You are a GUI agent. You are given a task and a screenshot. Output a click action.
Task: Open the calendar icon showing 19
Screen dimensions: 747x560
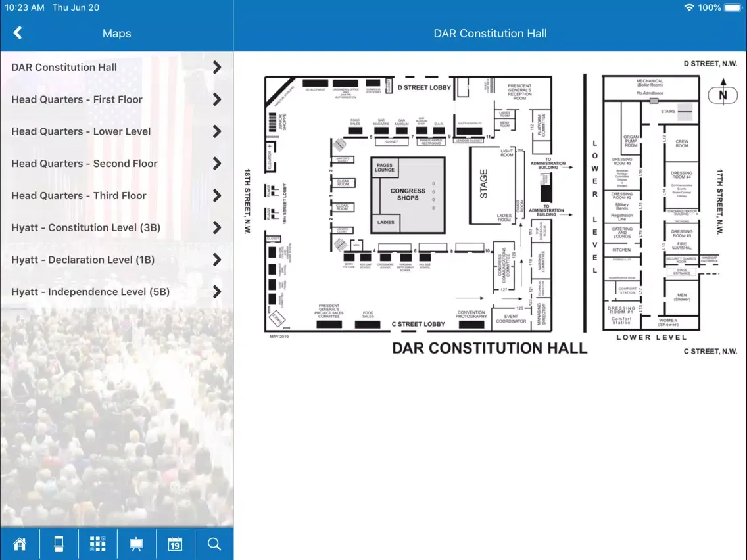point(175,544)
